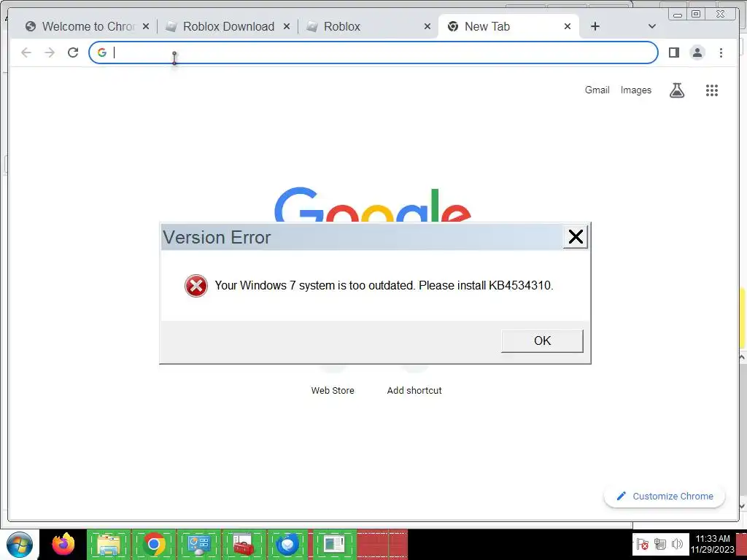Click Customize Chrome button

click(665, 496)
